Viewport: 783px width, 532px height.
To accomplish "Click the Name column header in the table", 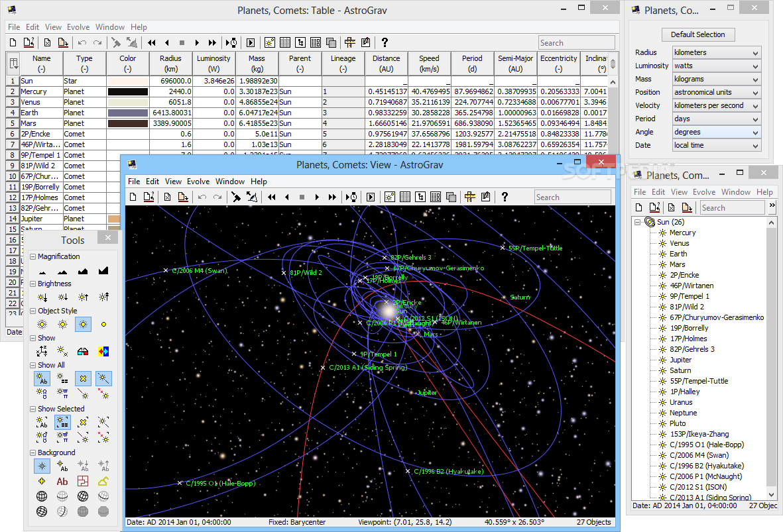I will (x=42, y=64).
